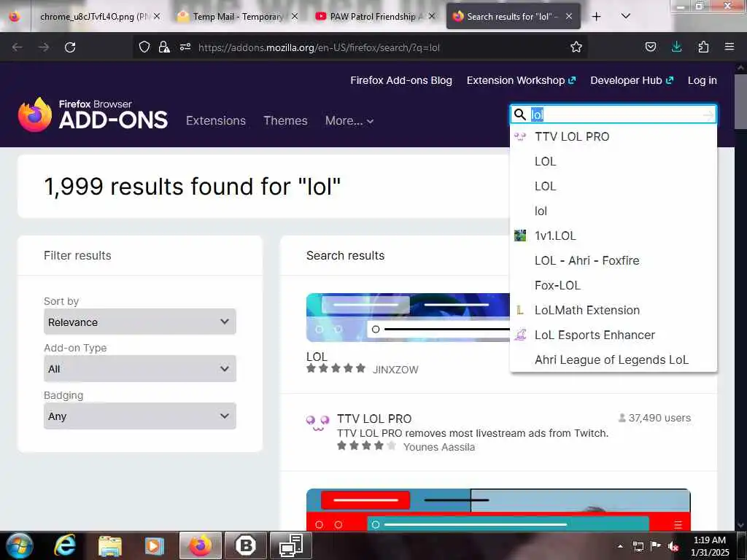This screenshot has height=560, width=747.
Task: Click the muted volume tray icon
Action: 673,546
